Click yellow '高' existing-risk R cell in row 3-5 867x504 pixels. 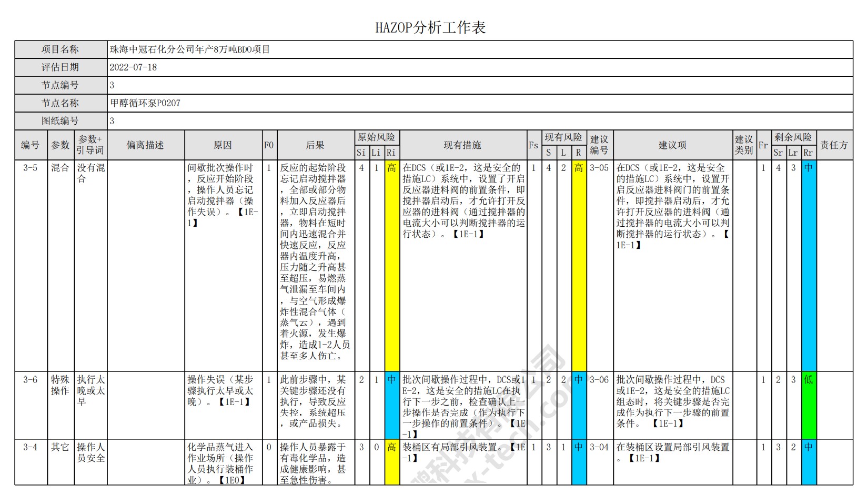tap(579, 266)
